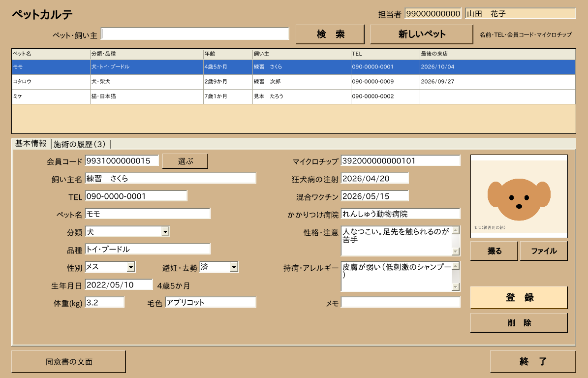Click the 最後の来店 column header

[497, 54]
